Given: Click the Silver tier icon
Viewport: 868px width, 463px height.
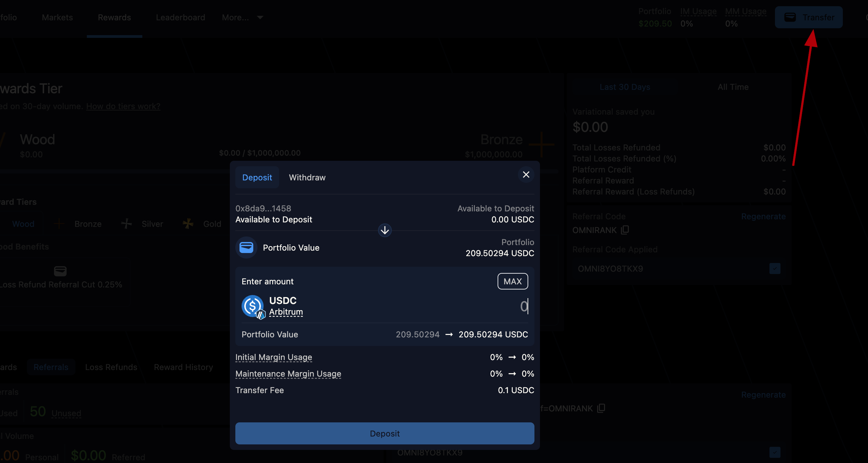Looking at the screenshot, I should pyautogui.click(x=126, y=224).
